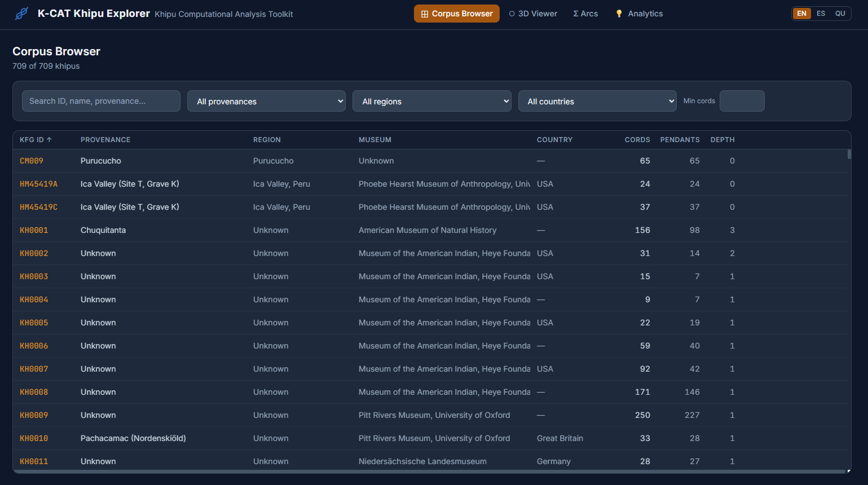
Task: Focus the search ID, name, provenance box
Action: tap(101, 102)
